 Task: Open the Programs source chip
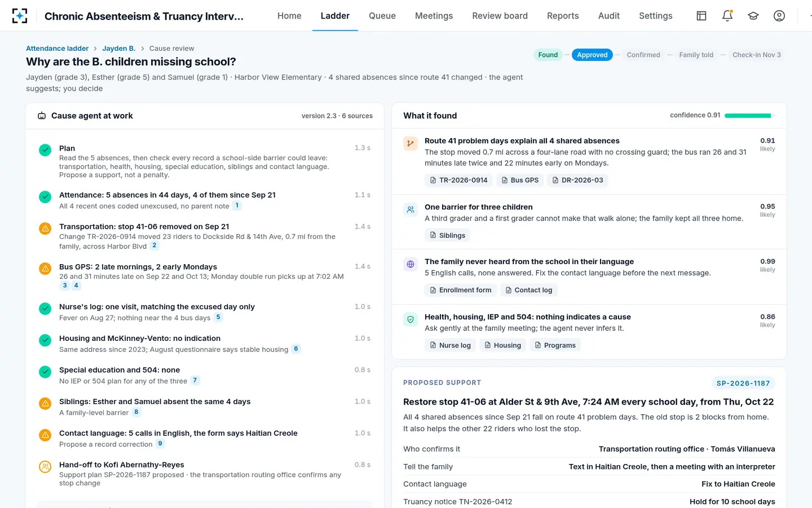click(x=555, y=345)
